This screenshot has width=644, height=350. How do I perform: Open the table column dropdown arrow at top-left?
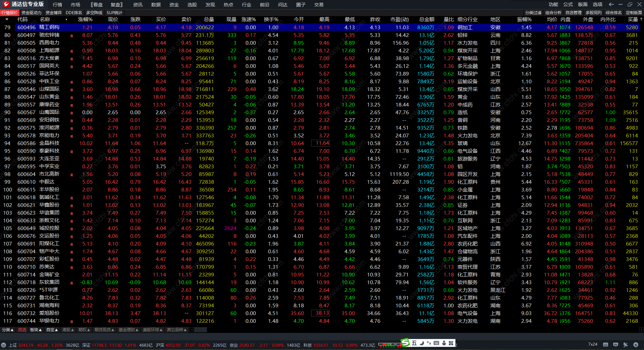[x=7, y=19]
